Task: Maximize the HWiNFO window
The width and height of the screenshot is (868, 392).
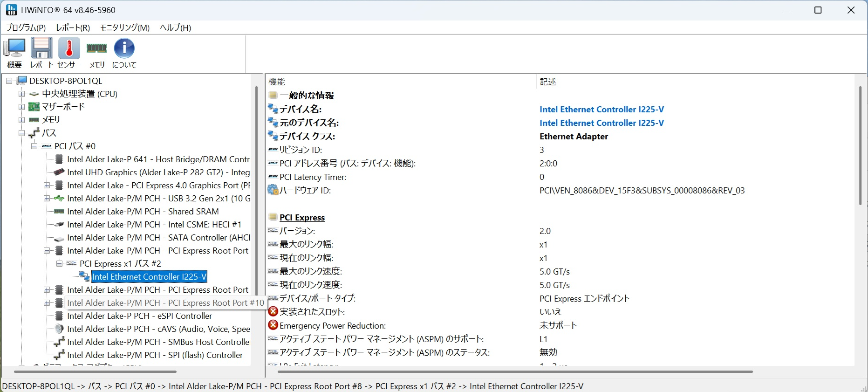Action: pos(818,10)
